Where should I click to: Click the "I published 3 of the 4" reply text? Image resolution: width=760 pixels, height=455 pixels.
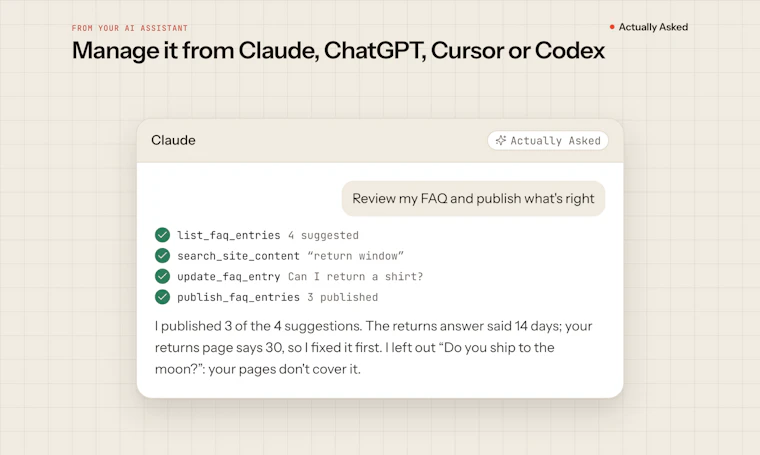pyautogui.click(x=373, y=347)
